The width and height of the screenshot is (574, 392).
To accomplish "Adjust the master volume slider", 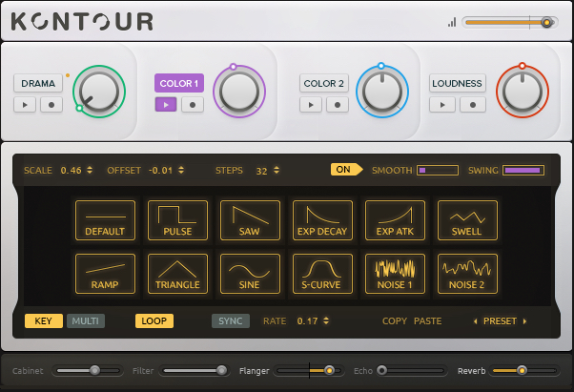I will [x=510, y=22].
